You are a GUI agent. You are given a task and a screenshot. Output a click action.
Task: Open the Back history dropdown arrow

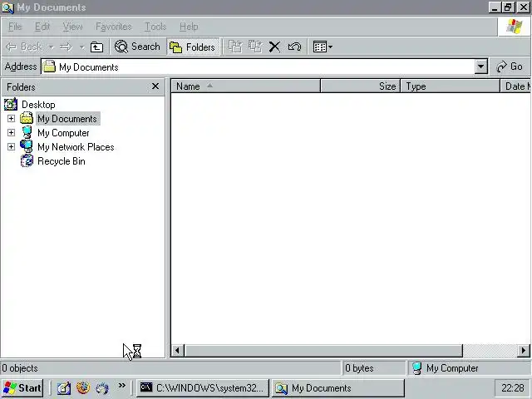(x=51, y=47)
